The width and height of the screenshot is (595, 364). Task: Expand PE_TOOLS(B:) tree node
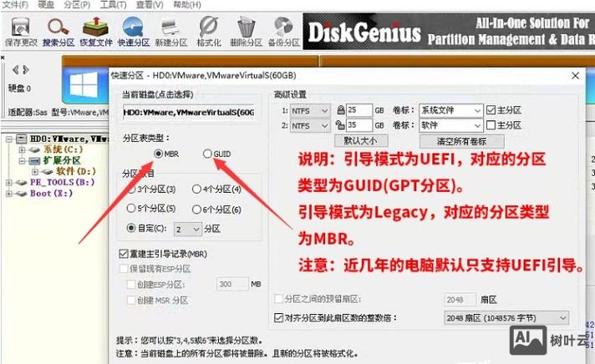tap(8, 183)
